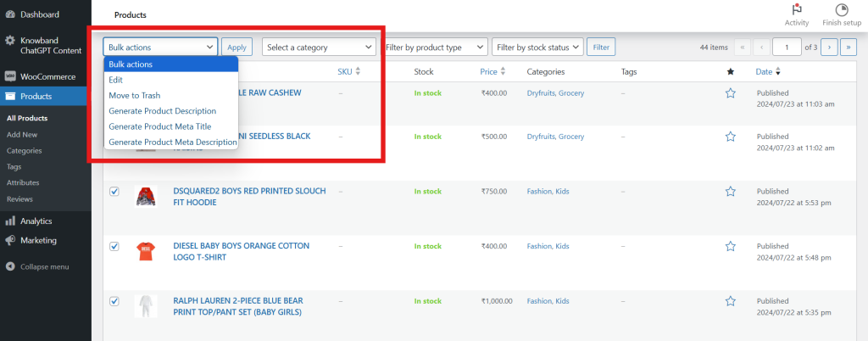This screenshot has height=341, width=868.
Task: Filter by Kids category on Diesel row
Action: coord(563,246)
